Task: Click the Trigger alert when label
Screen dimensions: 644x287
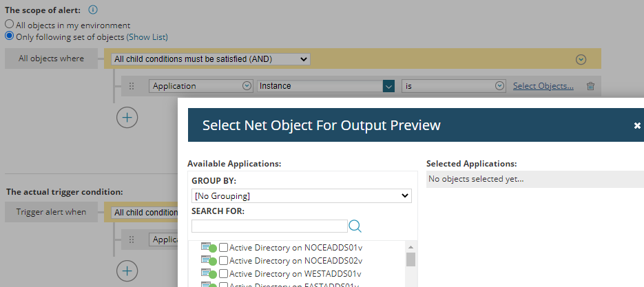Action: 52,212
